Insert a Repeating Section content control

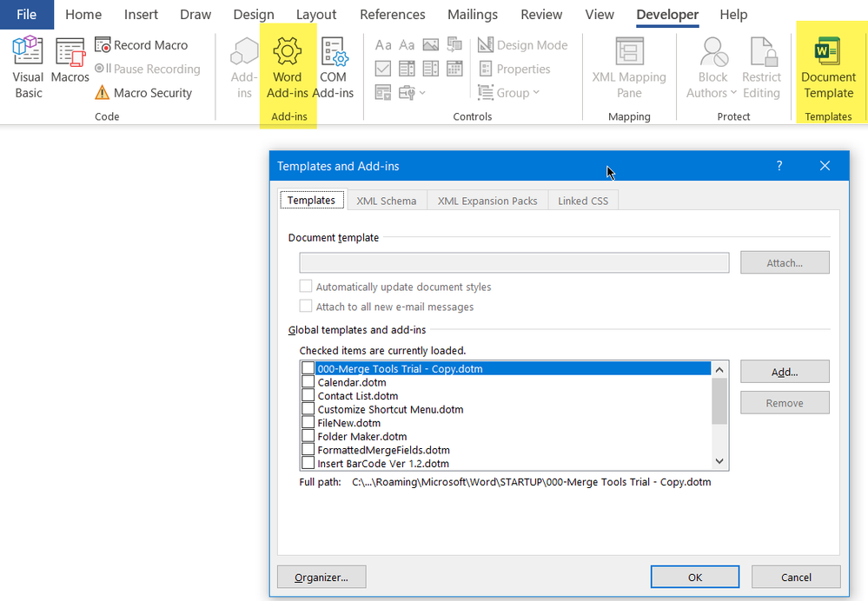click(383, 92)
